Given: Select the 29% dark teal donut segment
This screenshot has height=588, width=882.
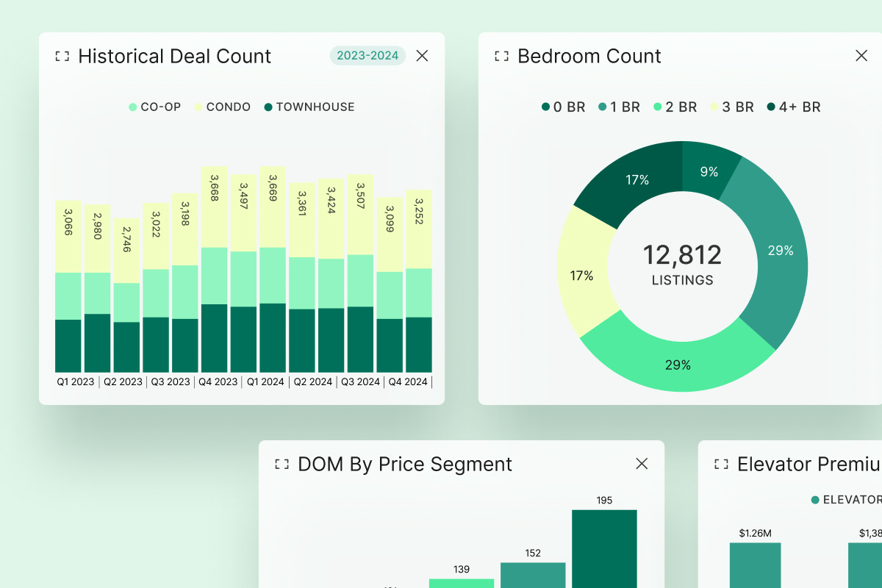Looking at the screenshot, I should tap(779, 251).
